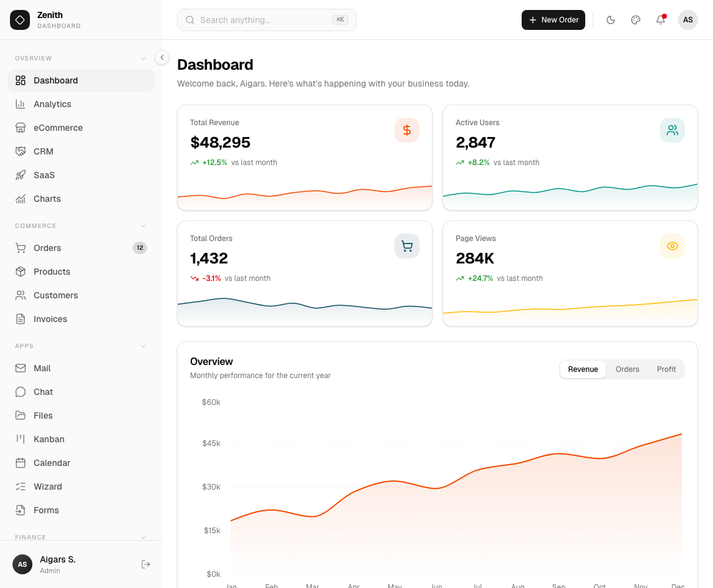Open the notifications bell
Viewport: 713px width, 588px height.
click(661, 20)
